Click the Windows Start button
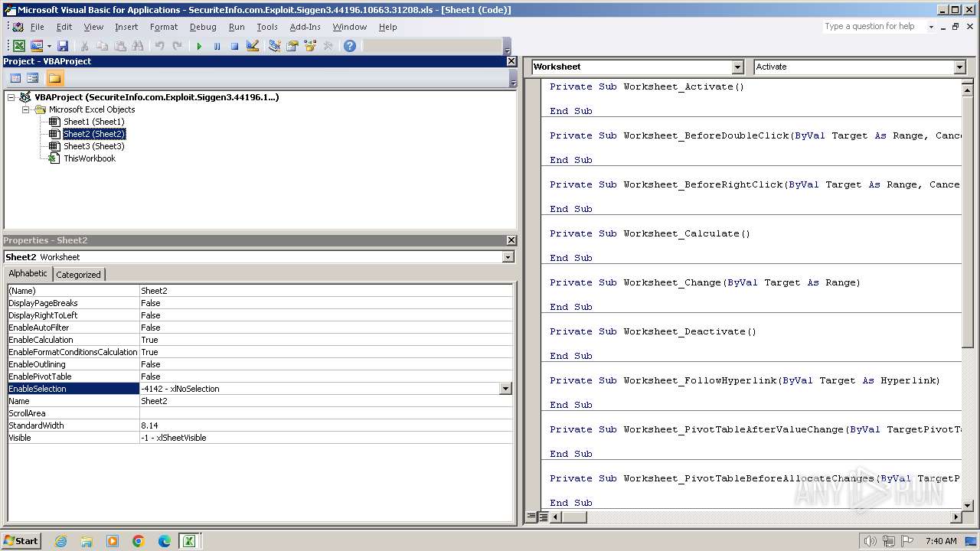The image size is (980, 551). pyautogui.click(x=21, y=541)
